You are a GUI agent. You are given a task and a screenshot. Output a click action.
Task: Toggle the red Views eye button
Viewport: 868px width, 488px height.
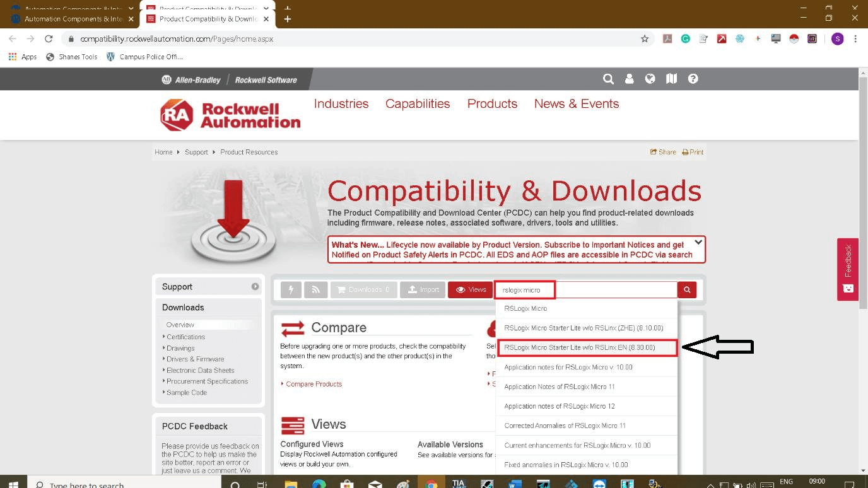(x=471, y=289)
